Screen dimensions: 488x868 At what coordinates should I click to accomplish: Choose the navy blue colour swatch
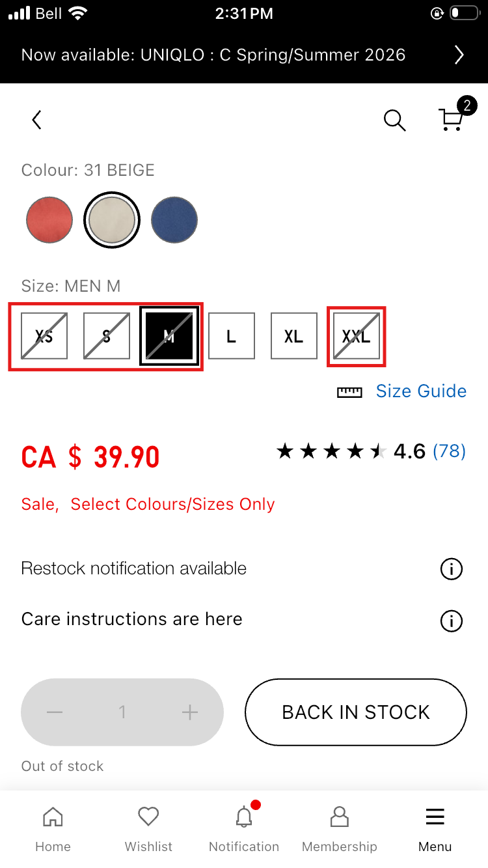coord(174,220)
